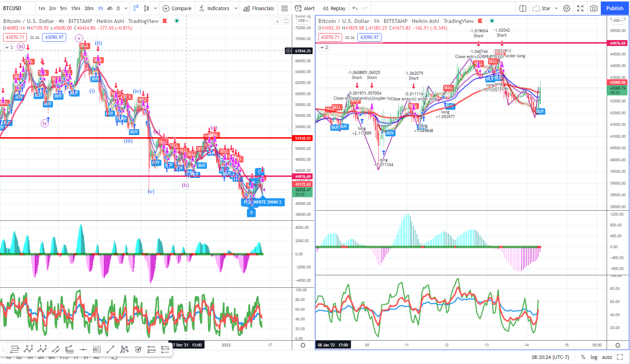Click blue buy price 43090.97 on 1h chart
Image resolution: width=630 pixels, height=364 pixels.
click(369, 37)
